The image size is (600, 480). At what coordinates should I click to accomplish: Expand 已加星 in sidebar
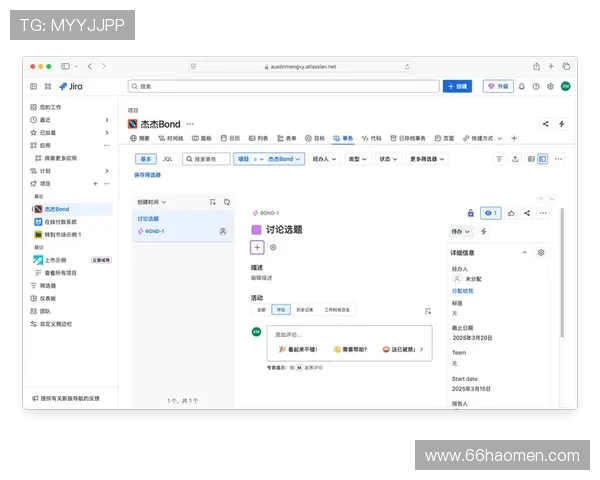107,132
